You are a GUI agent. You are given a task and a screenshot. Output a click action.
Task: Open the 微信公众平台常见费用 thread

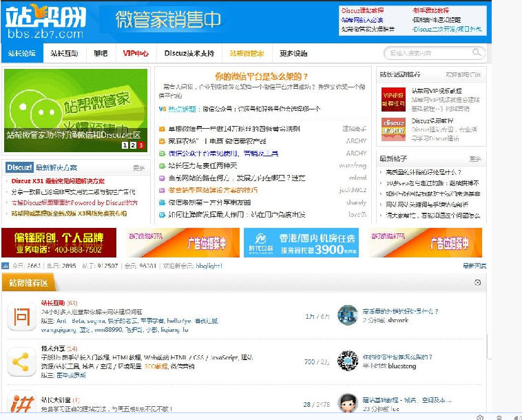point(223,154)
